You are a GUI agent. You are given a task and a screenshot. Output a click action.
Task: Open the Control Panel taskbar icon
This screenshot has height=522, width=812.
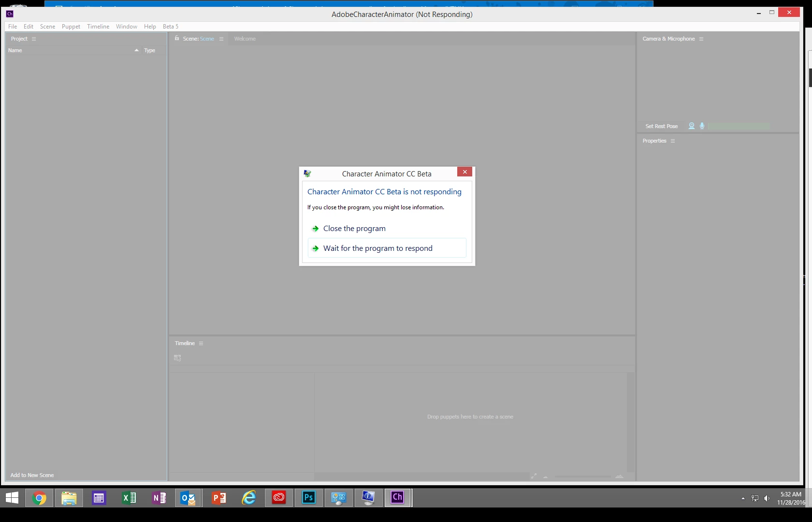pos(339,497)
